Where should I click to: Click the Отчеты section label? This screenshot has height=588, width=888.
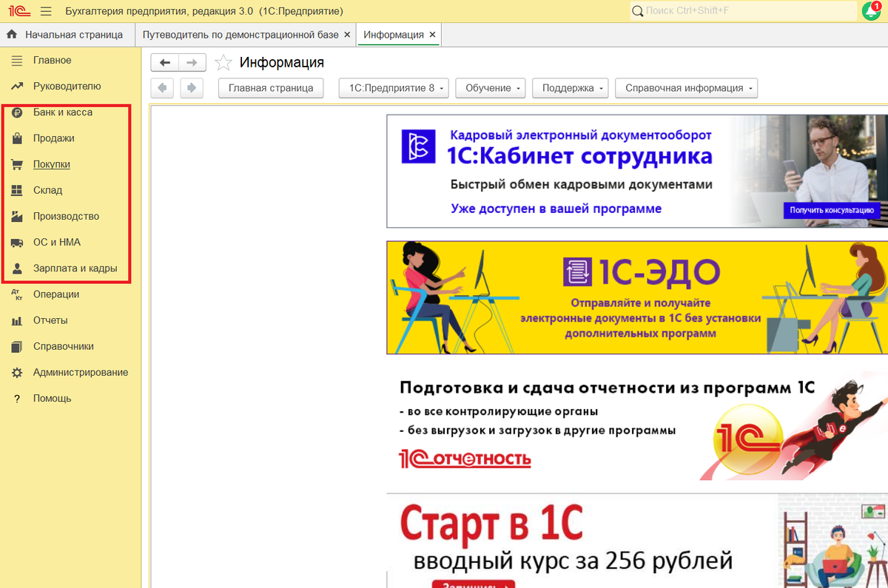50,320
